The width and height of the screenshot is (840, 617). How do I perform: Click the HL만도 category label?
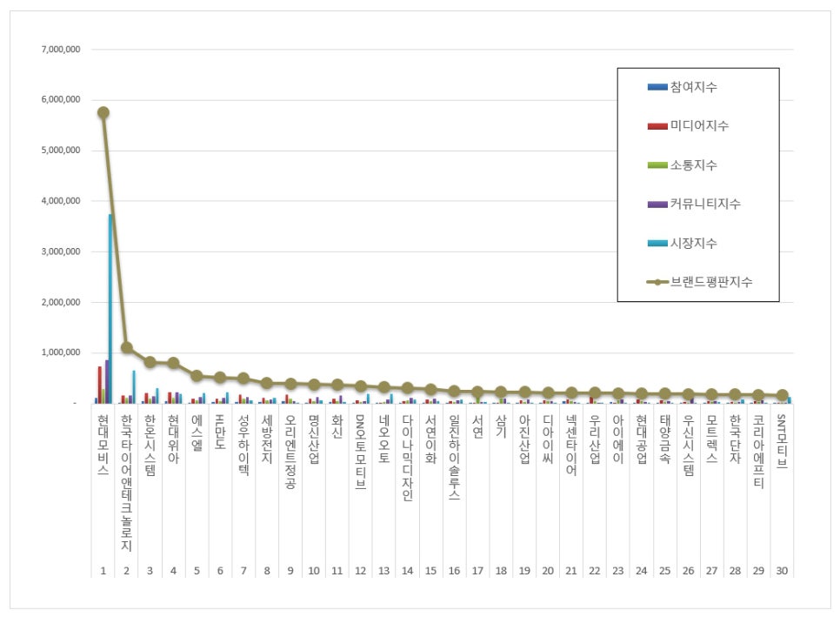coord(220,432)
